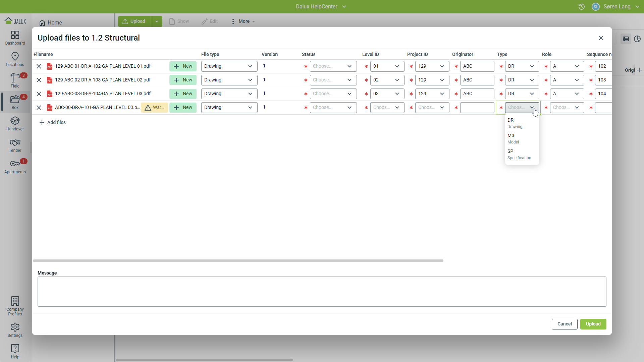This screenshot has width=644, height=362.
Task: Open File type dropdown in last row
Action: 229,108
